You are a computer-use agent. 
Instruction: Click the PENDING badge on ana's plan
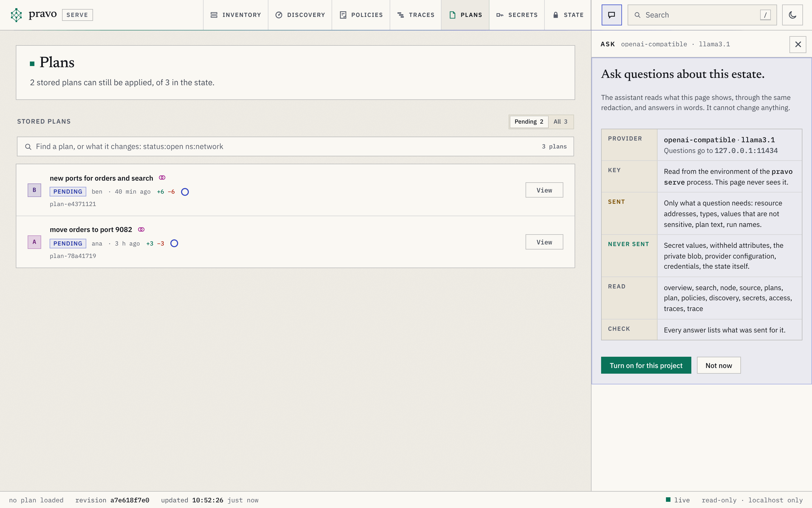68,243
